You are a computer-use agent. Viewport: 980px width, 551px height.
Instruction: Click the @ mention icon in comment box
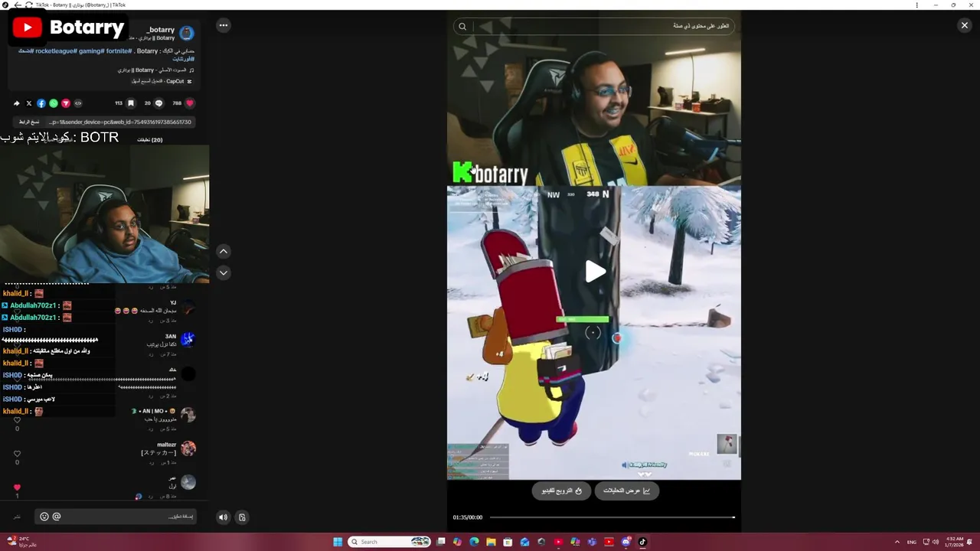tap(57, 517)
